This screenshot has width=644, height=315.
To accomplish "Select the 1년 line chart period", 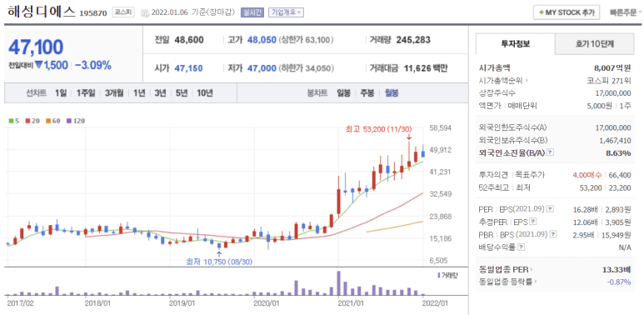I will pyautogui.click(x=139, y=92).
